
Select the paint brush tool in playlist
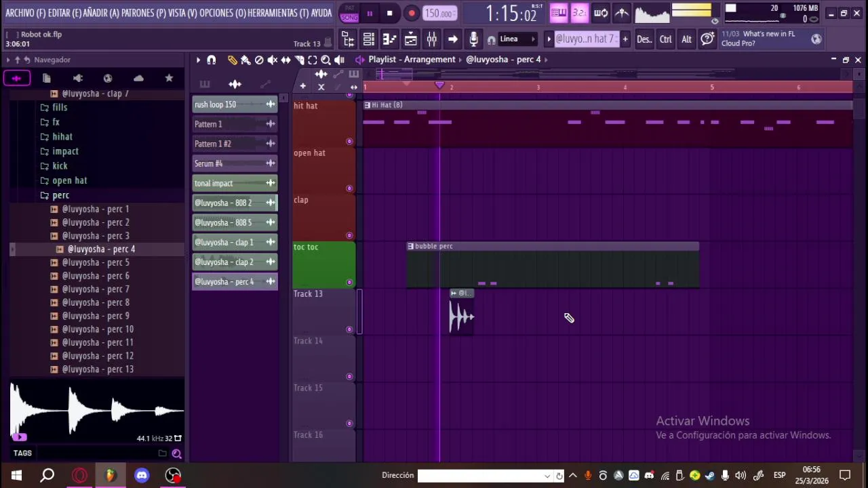[x=245, y=60]
